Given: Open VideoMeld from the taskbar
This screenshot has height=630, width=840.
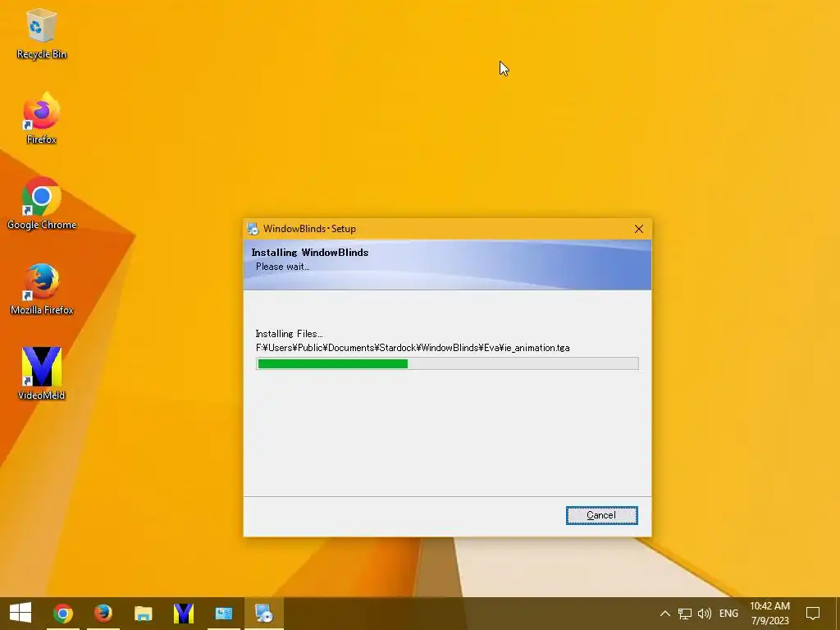Looking at the screenshot, I should coord(183,614).
